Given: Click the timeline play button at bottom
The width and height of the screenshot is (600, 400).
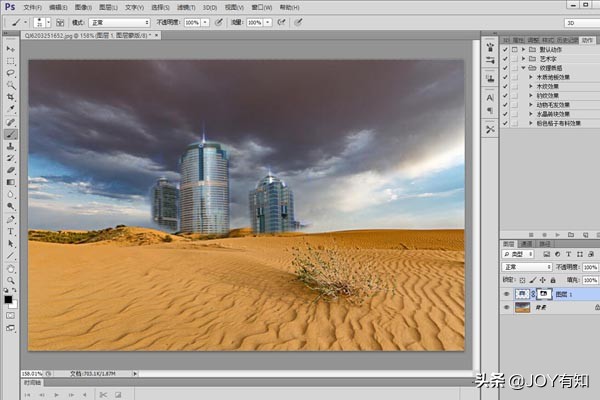Looking at the screenshot, I should tap(56, 395).
